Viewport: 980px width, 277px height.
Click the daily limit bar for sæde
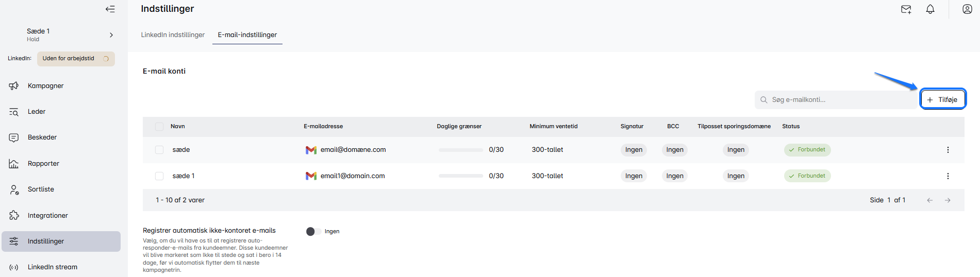pos(460,150)
